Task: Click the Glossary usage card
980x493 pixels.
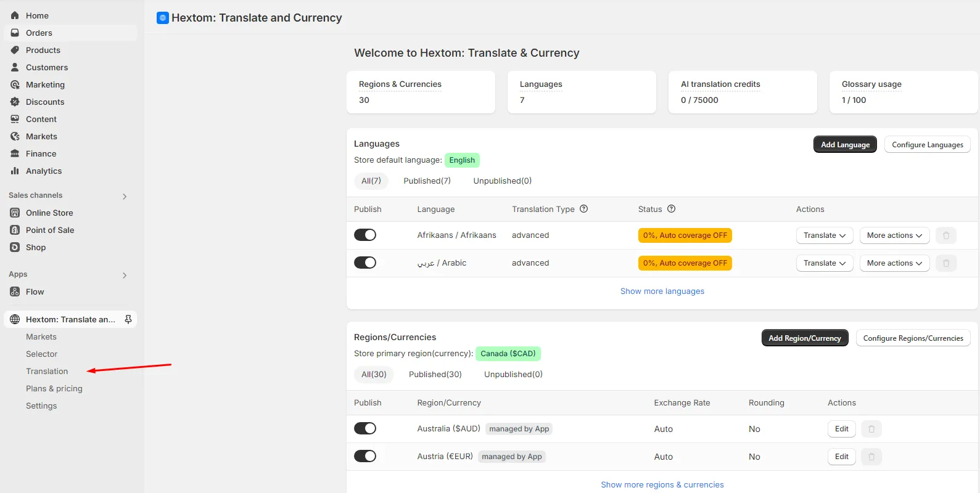Action: 904,92
